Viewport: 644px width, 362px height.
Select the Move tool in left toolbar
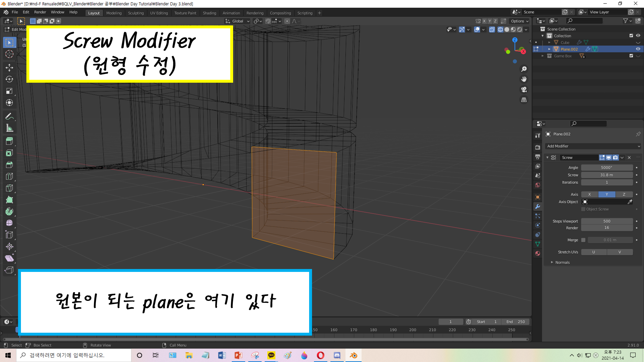[9, 67]
